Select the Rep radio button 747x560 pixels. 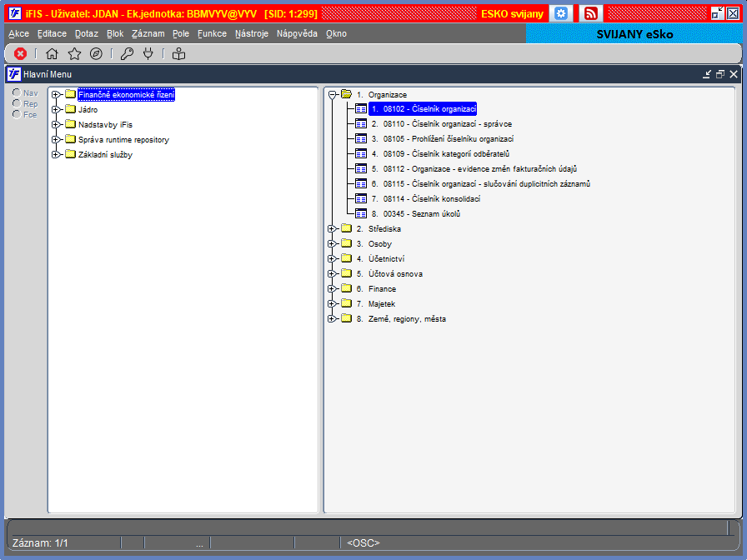[x=17, y=103]
